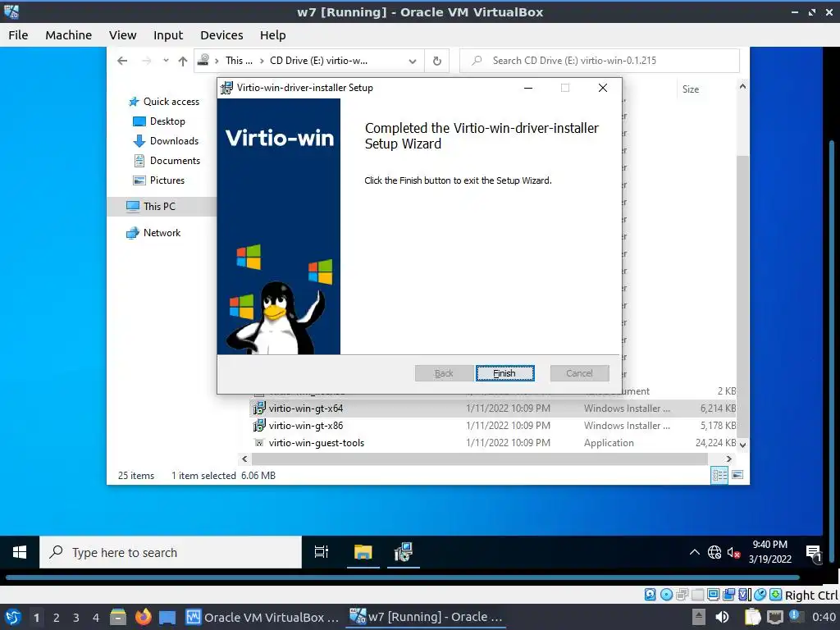Viewport: 840px width, 630px height.
Task: Open Downloads in the navigation pane
Action: click(x=166, y=141)
